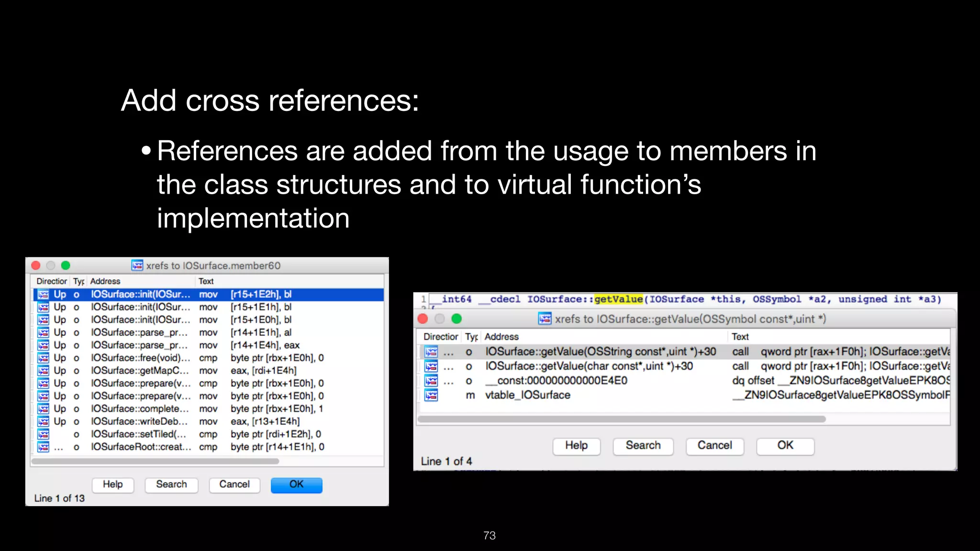Click xref icon of getValue(char const*) row

[x=431, y=366]
